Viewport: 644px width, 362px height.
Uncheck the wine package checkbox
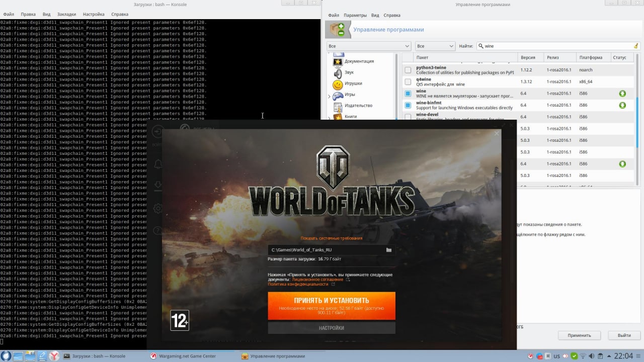pos(408,94)
